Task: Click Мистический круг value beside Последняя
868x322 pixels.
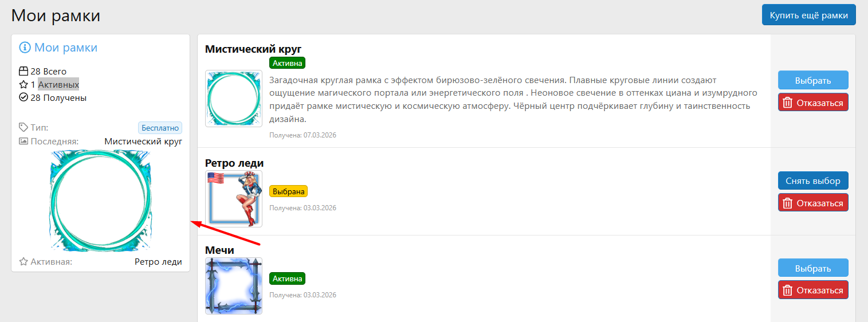Action: coord(143,141)
